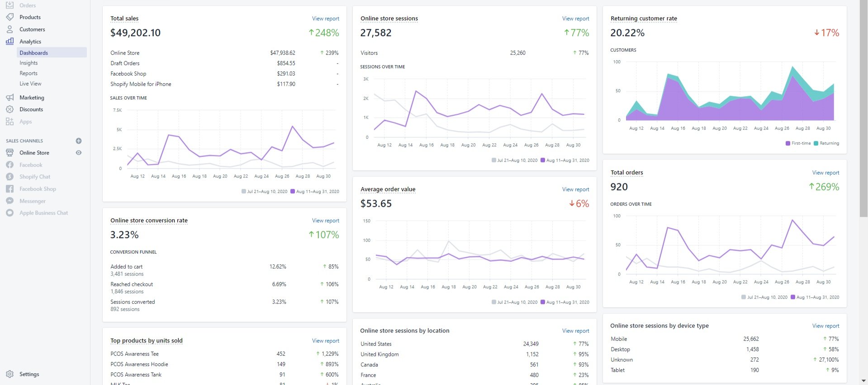
Task: Click the Shopify Chat icon
Action: coord(9,177)
